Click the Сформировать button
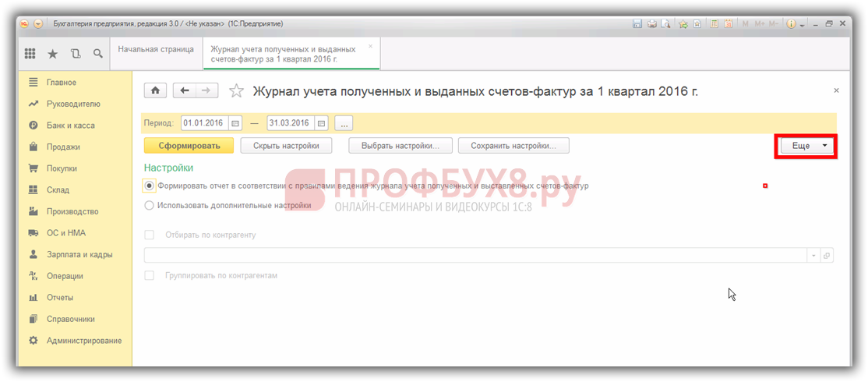The width and height of the screenshot is (868, 382). [189, 146]
